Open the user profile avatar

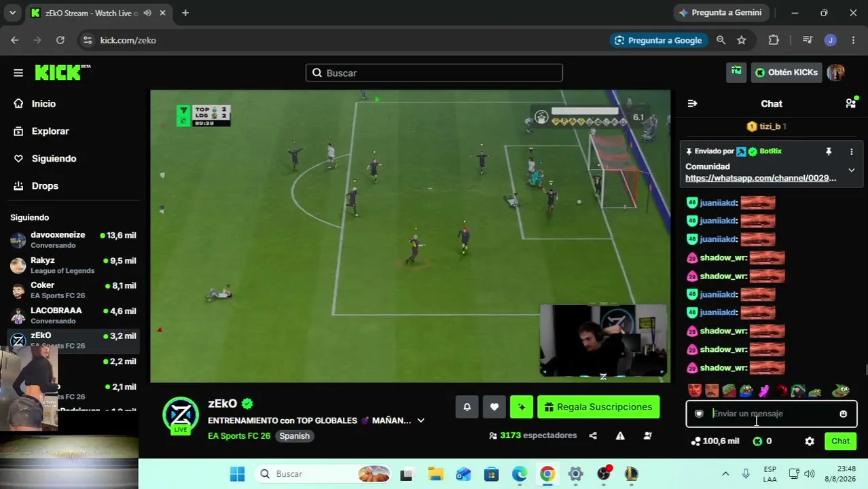tap(836, 73)
